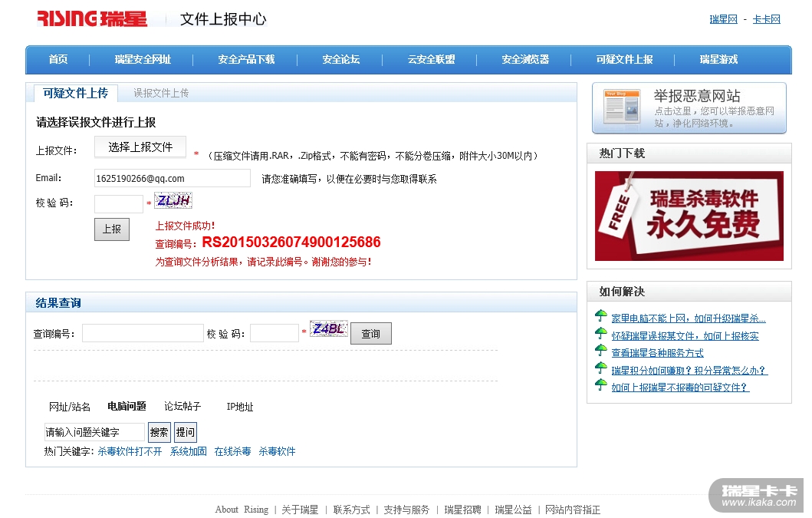
Task: Focus the 结果查询 section 校验码 field
Action: coord(275,333)
